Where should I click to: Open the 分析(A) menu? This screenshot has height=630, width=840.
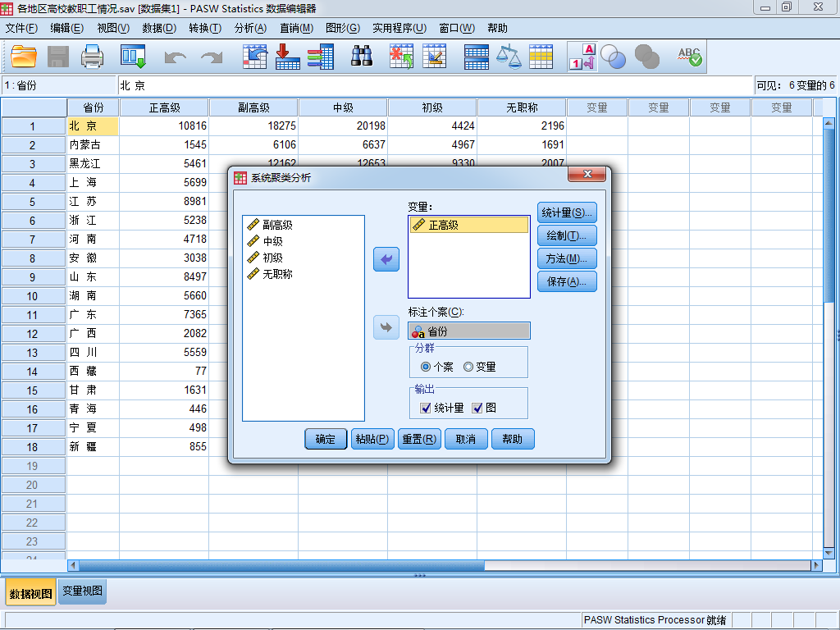pos(250,29)
